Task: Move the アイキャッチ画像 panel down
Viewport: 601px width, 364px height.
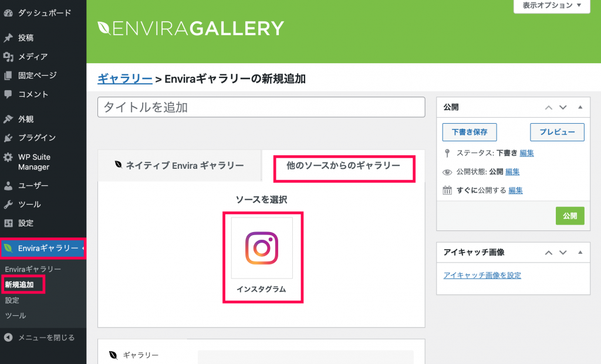Action: (563, 252)
